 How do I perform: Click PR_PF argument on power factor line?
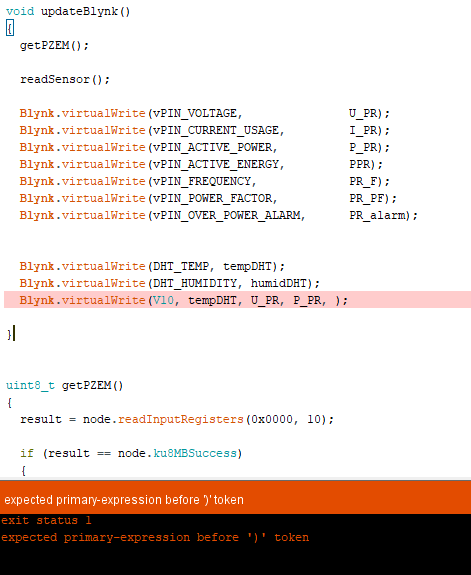click(x=366, y=198)
